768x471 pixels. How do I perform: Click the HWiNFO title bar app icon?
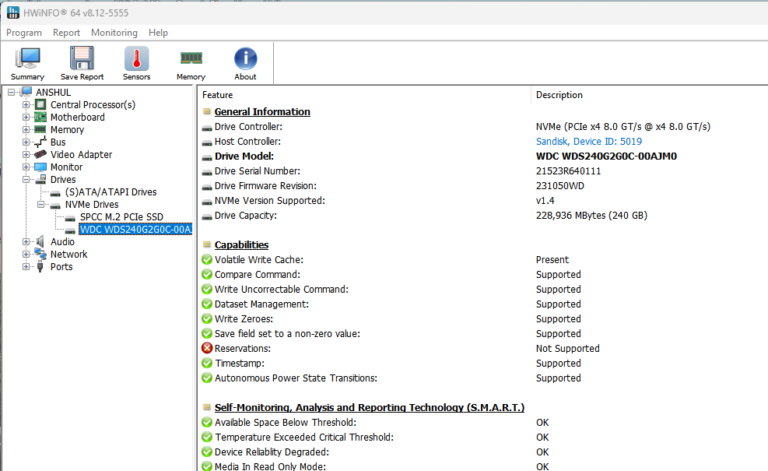click(13, 13)
